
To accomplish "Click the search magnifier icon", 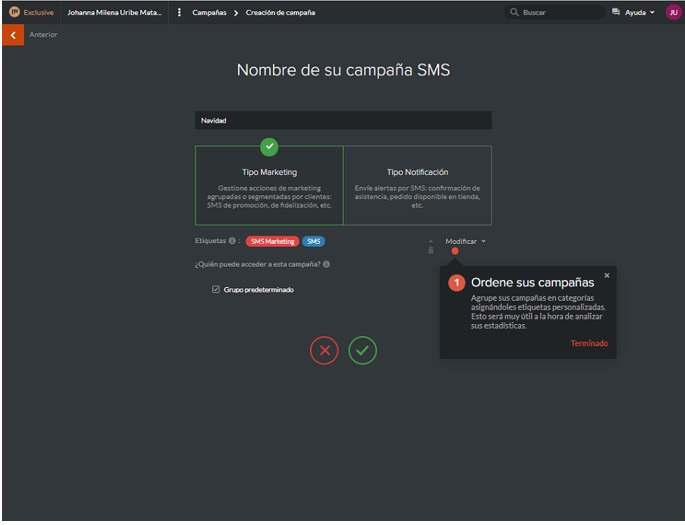I will (x=515, y=12).
